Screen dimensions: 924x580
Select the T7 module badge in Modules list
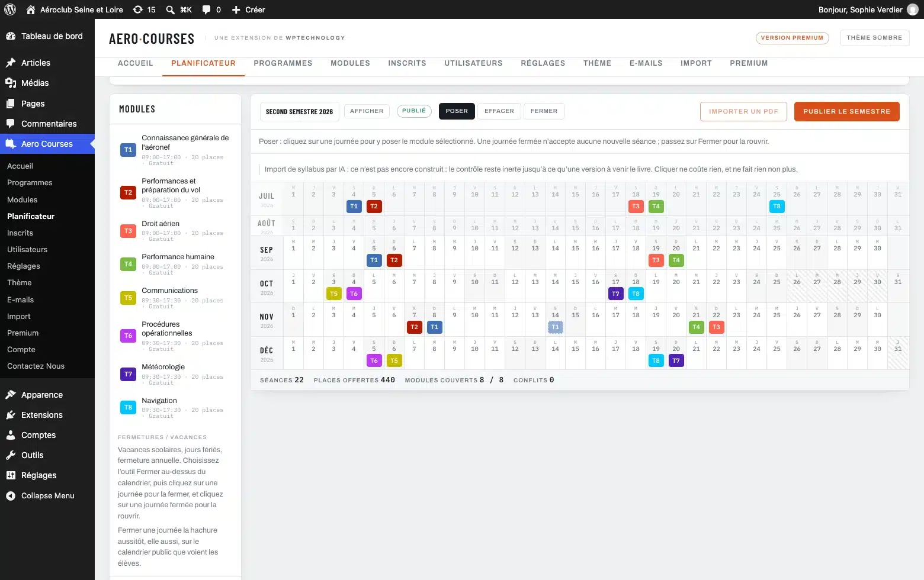click(x=128, y=374)
